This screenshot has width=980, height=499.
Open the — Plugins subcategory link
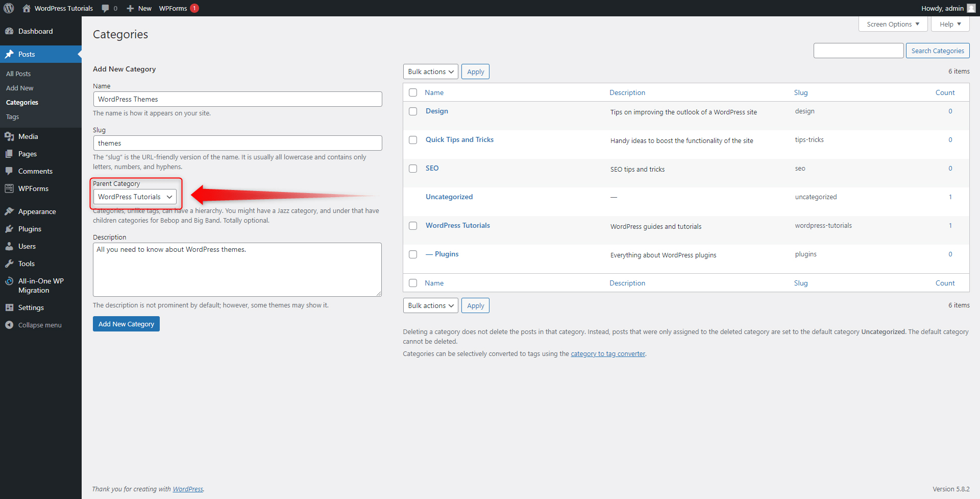pos(442,254)
